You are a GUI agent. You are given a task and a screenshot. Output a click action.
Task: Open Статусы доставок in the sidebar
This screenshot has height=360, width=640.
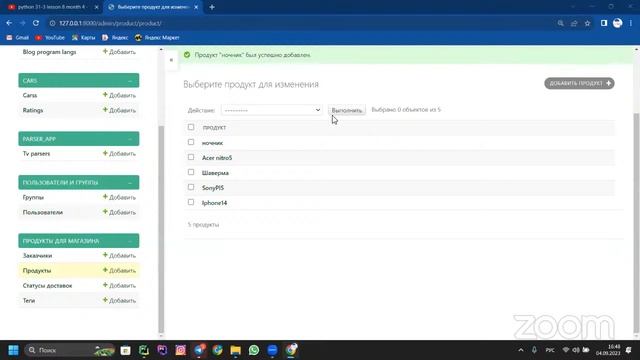pos(47,286)
